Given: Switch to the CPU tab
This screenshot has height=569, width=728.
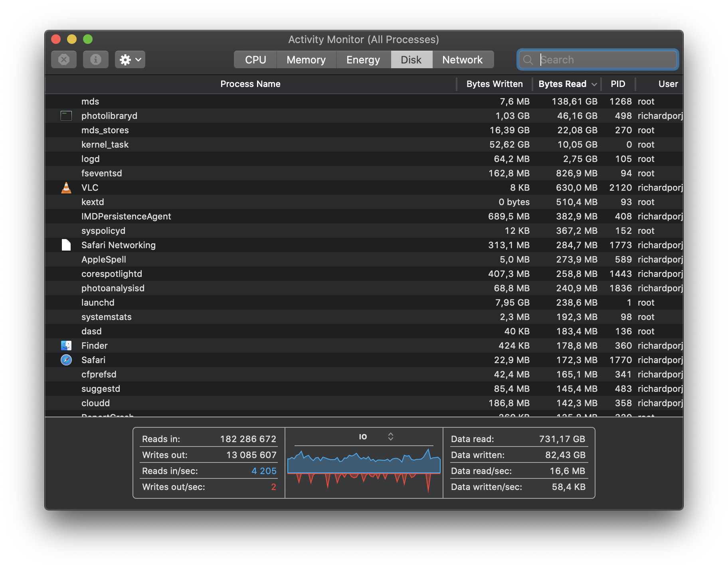Looking at the screenshot, I should (255, 59).
